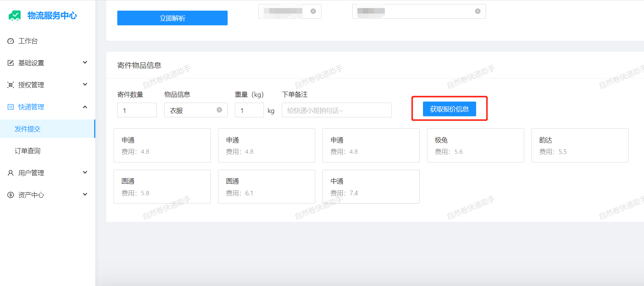Open the 订单查询 submenu item
This screenshot has width=644, height=286.
coord(27,151)
